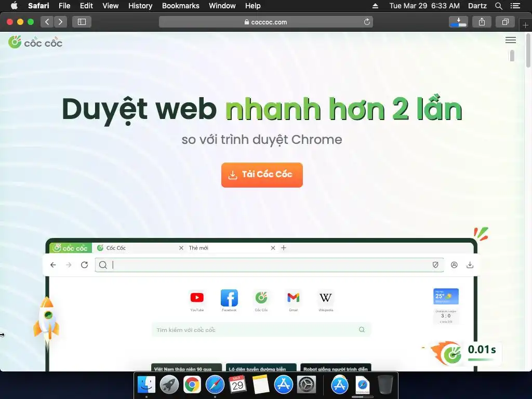Click the eject icon in menu bar
532x399 pixels.
click(x=375, y=6)
